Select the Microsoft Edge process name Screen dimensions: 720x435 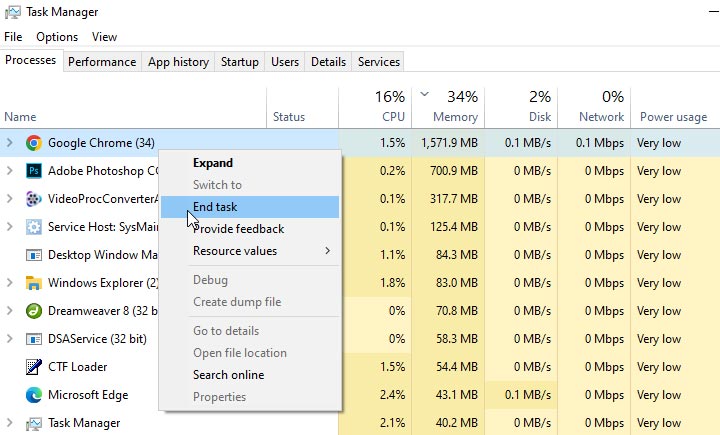pos(88,395)
